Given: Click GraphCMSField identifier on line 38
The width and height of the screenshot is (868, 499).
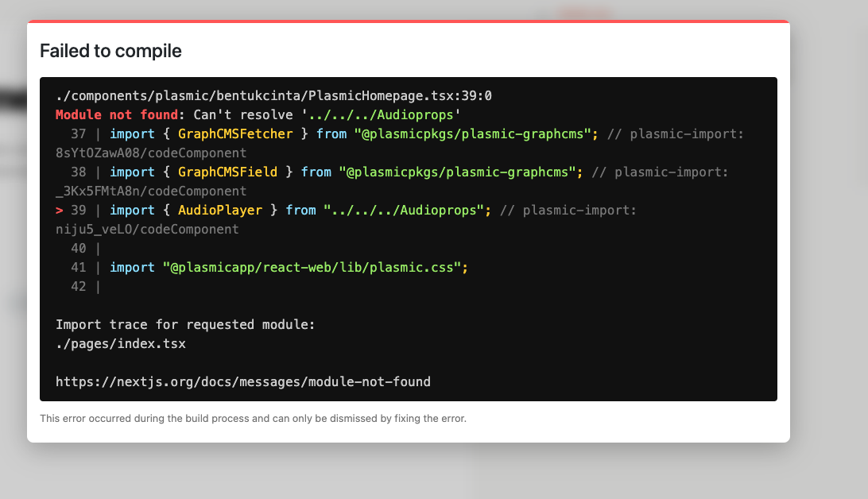Looking at the screenshot, I should [x=227, y=172].
